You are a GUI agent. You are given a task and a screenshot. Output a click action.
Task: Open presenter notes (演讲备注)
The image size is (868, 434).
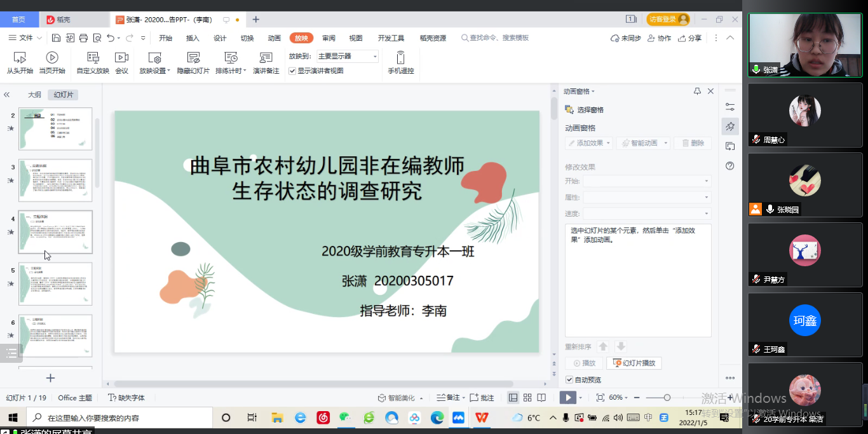(266, 63)
